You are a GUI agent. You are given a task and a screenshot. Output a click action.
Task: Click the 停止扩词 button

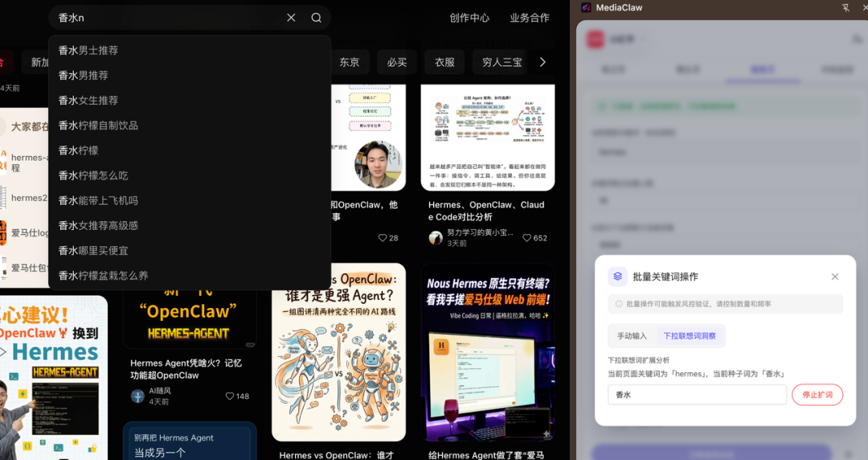tap(817, 395)
